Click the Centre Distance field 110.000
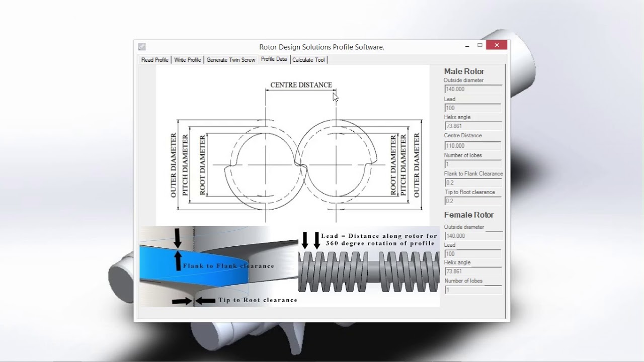Image resolution: width=644 pixels, height=362 pixels. (473, 145)
